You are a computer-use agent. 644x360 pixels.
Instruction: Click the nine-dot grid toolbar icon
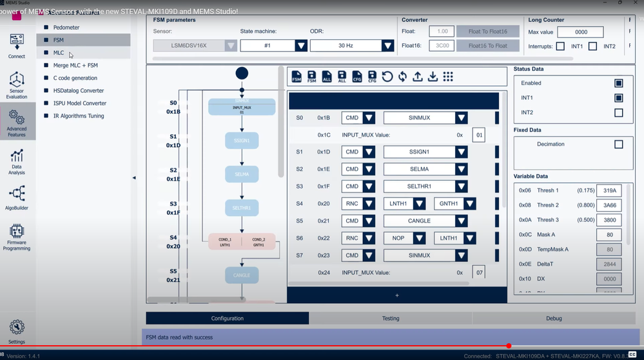pyautogui.click(x=448, y=77)
